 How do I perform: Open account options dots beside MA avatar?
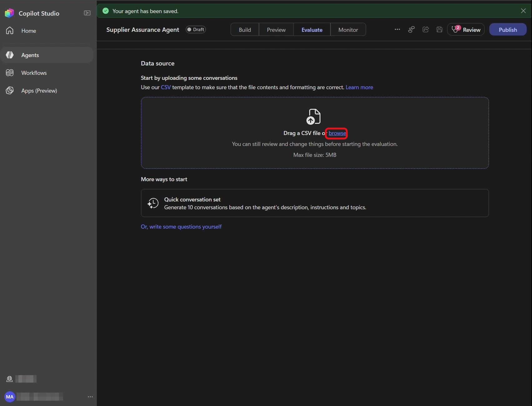(x=90, y=397)
